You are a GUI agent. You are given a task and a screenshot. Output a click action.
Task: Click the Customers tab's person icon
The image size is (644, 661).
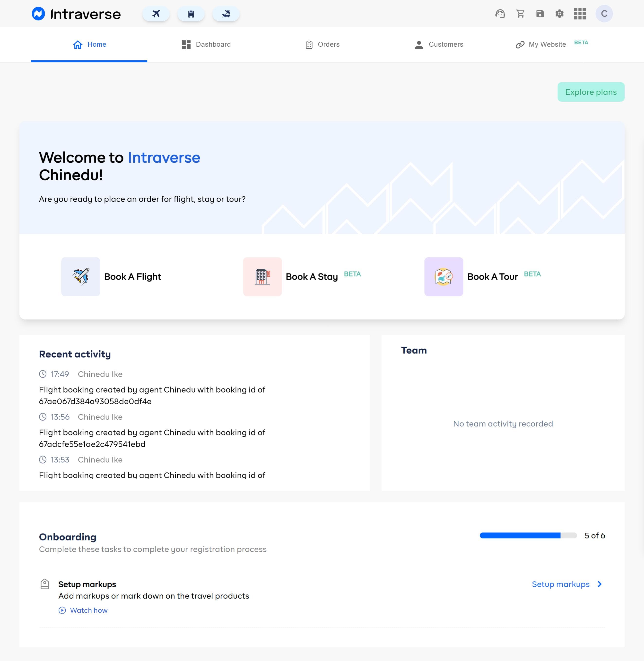tap(419, 45)
